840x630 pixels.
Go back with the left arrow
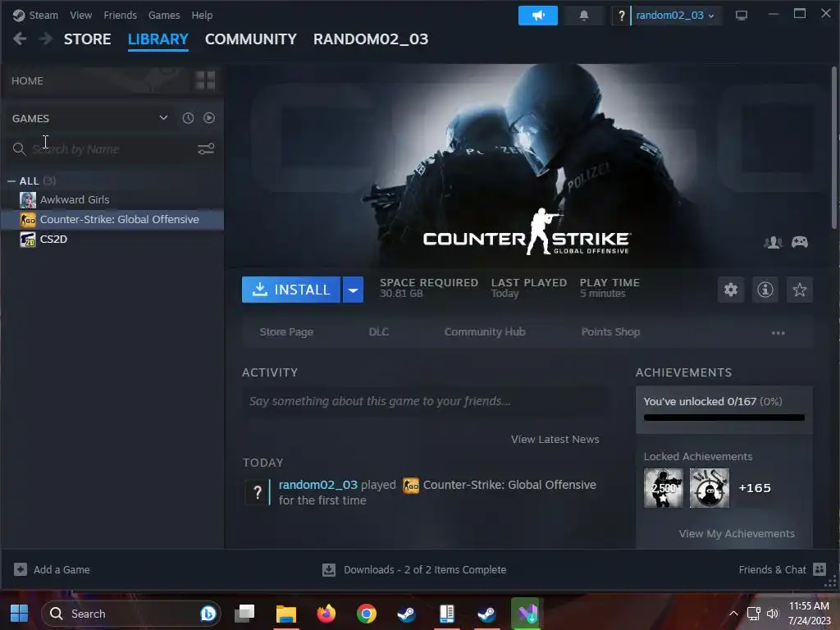(20, 39)
